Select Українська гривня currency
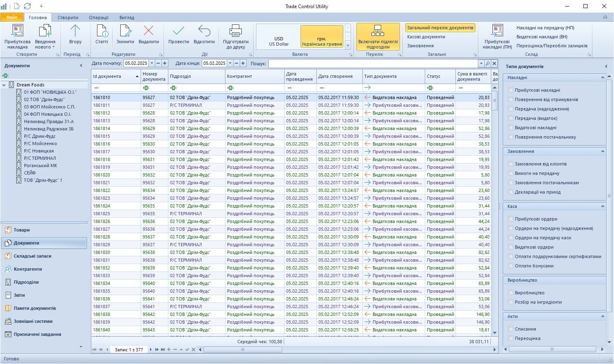The height and width of the screenshot is (364, 614). pyautogui.click(x=322, y=37)
